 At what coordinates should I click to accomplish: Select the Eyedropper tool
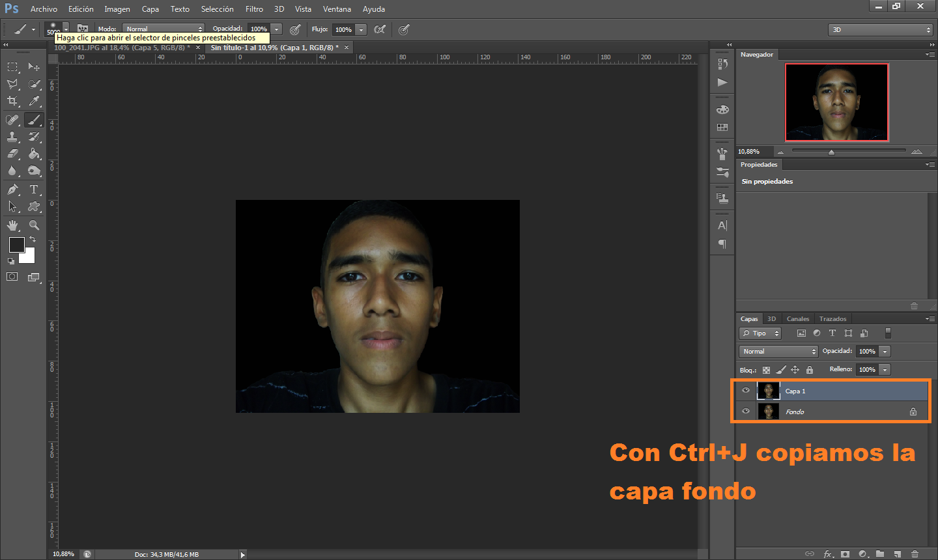34,101
